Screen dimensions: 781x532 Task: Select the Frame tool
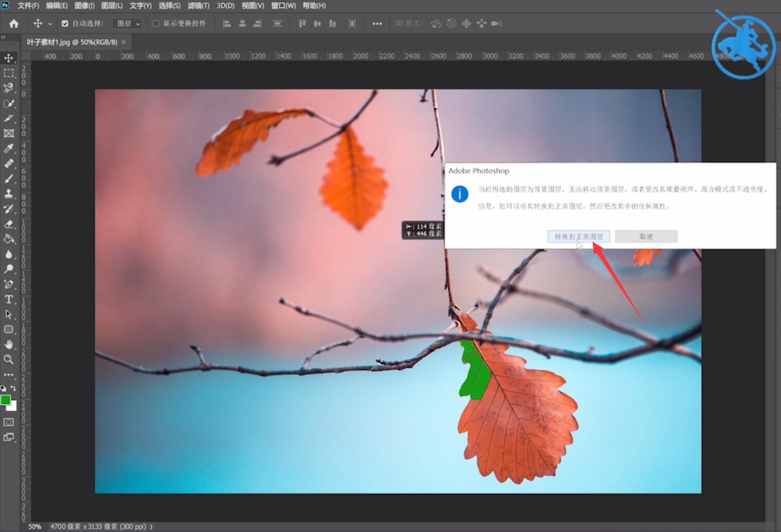pos(9,133)
